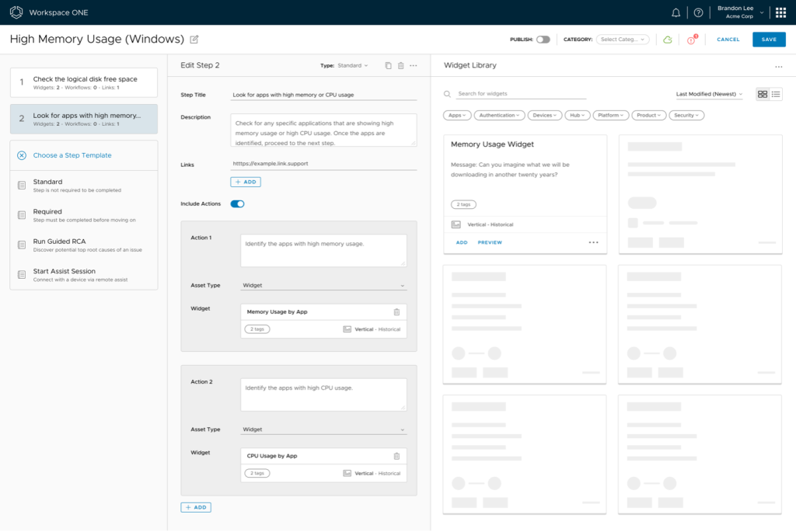This screenshot has width=796, height=532.
Task: Click 2 tags chip under Memory Usage by App
Action: 257,329
